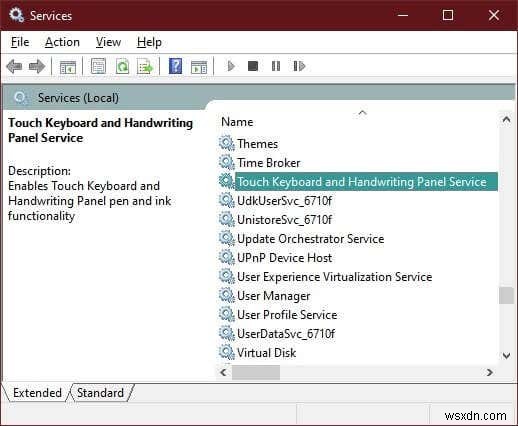Select the Time Broker service
The image size is (518, 426).
[x=269, y=163]
